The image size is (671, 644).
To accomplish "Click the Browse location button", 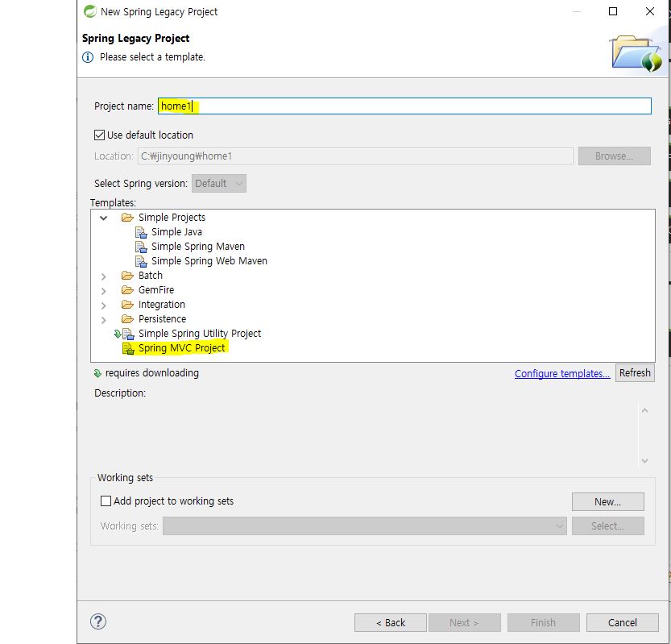I will click(614, 156).
